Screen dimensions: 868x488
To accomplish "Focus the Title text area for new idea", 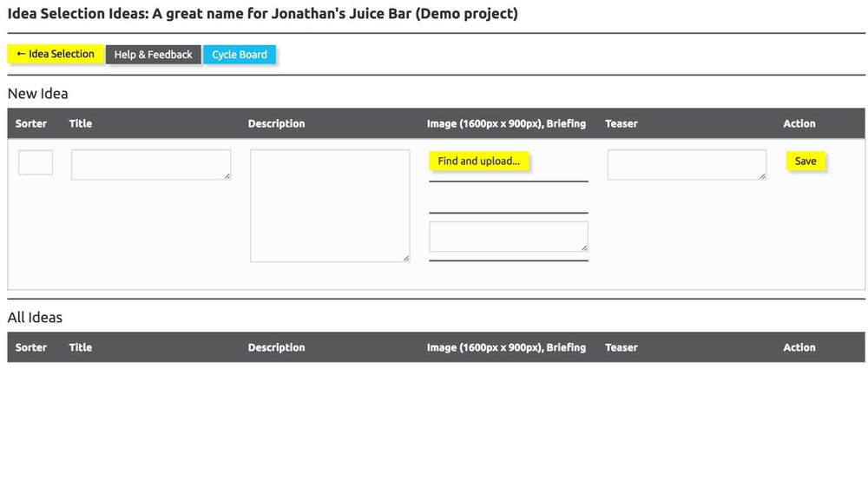I will click(150, 164).
